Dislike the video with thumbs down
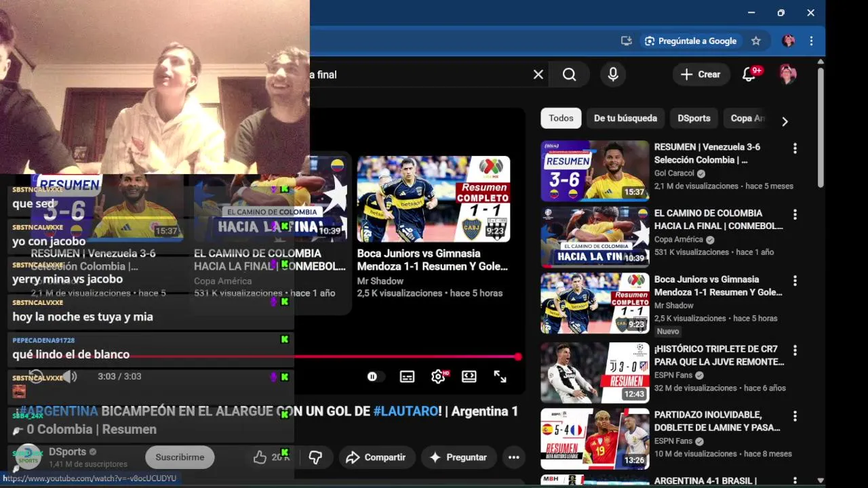Screen dimensions: 868x488 (x=315, y=457)
